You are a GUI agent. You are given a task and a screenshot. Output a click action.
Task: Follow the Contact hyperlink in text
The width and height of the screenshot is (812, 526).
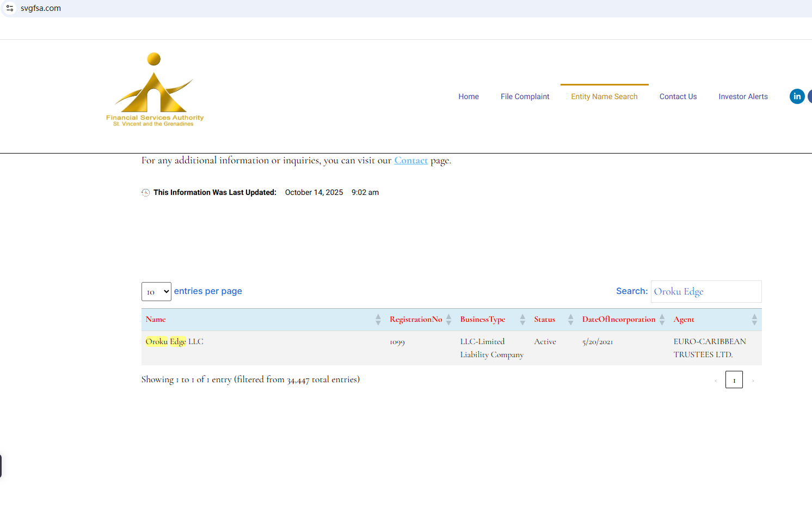click(411, 161)
